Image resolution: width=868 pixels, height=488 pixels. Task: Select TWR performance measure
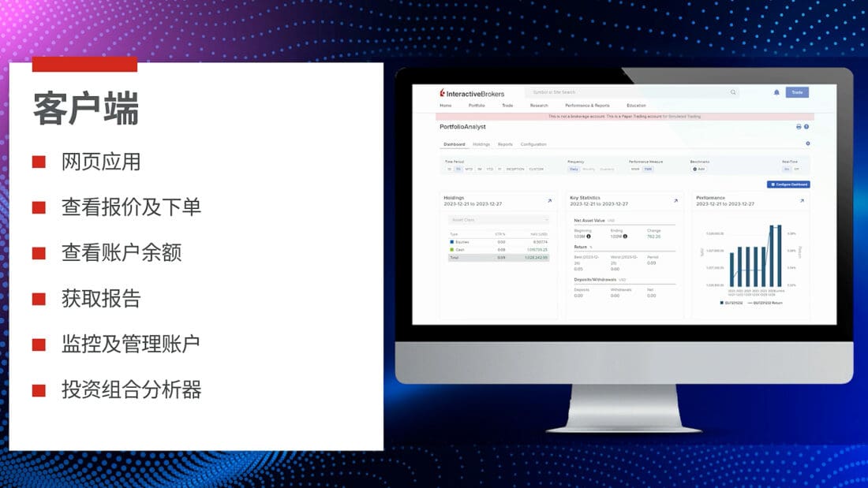click(x=648, y=169)
